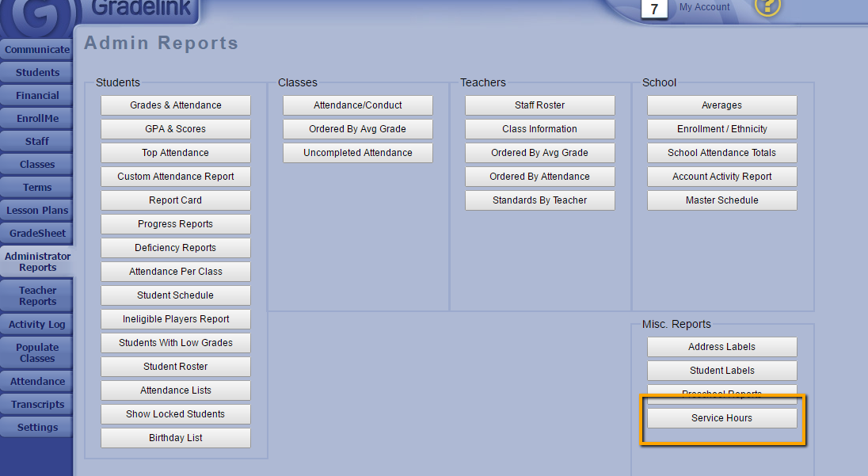Screen dimensions: 868x476
Task: Go to the GradeSheet sidebar tab
Action: pos(37,233)
